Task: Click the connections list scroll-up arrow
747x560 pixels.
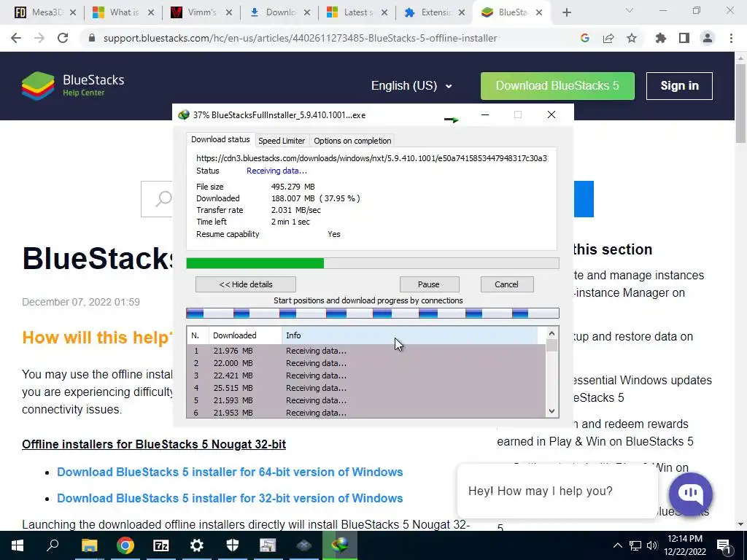Action: (x=551, y=333)
